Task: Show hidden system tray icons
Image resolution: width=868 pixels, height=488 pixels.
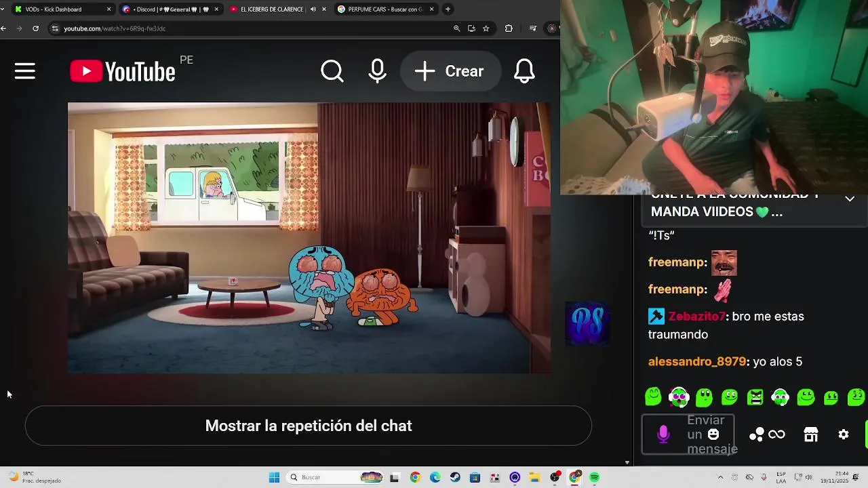Action: pos(720,477)
